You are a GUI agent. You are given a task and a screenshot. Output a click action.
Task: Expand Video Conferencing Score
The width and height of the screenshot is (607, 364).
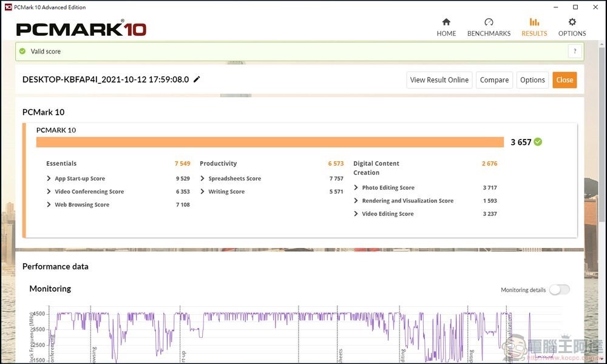click(x=49, y=192)
